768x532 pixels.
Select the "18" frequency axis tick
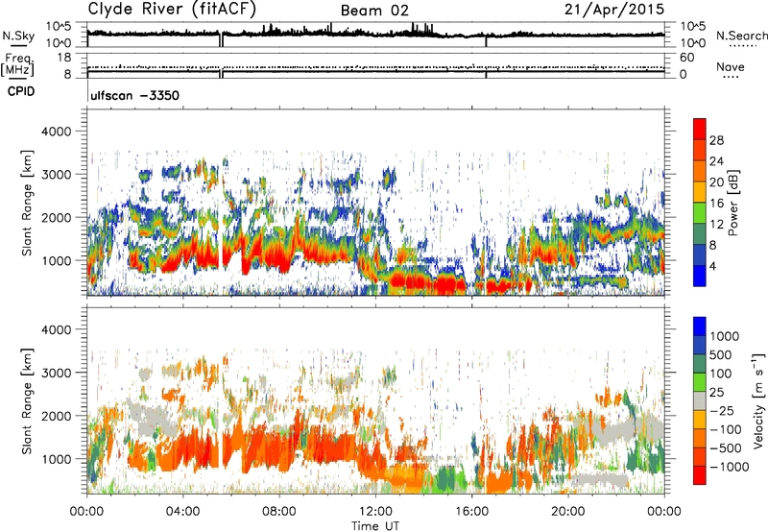coord(64,58)
